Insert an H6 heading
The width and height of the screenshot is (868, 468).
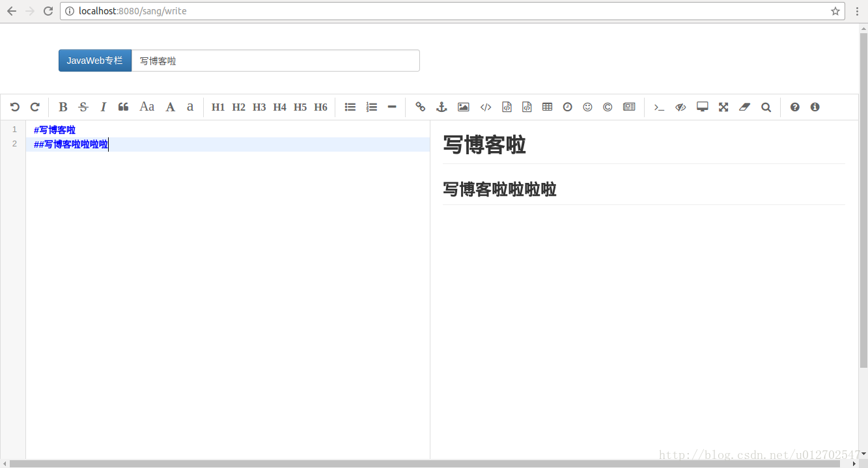[x=321, y=107]
